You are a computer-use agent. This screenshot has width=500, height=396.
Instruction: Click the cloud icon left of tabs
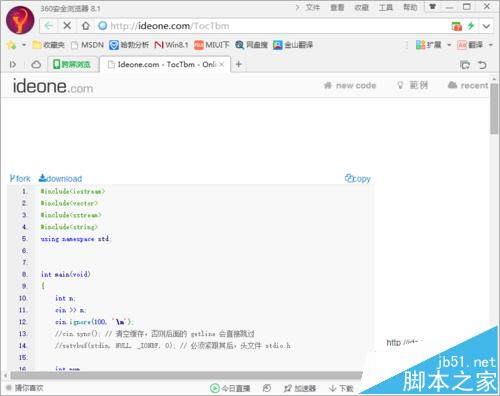(x=36, y=64)
